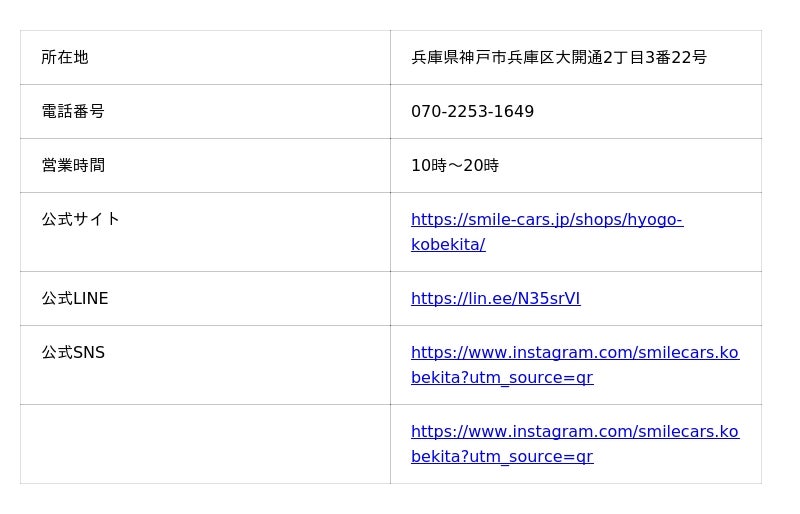Click the 公式サイト label cell
The height and width of the screenshot is (514, 800).
205,232
